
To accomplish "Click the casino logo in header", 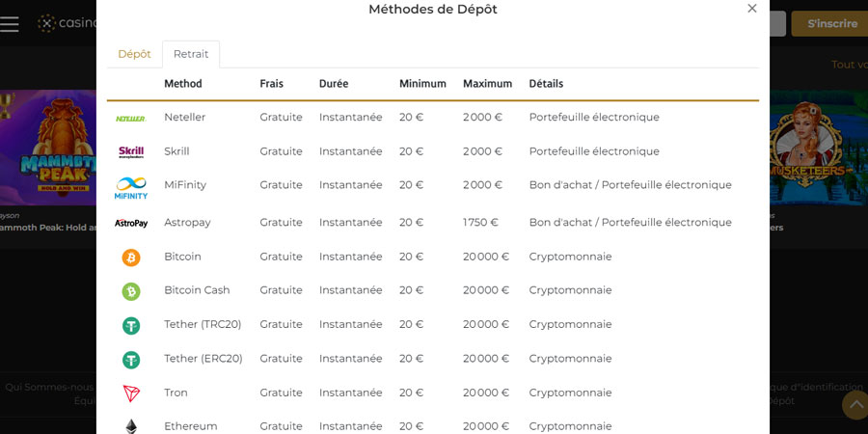I will [67, 23].
